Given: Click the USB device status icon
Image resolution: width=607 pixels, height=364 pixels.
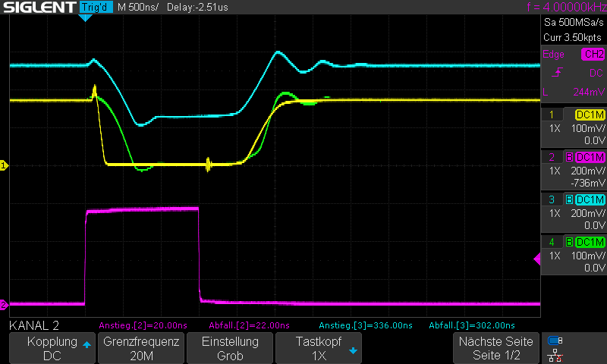Looking at the screenshot, I should (x=555, y=340).
